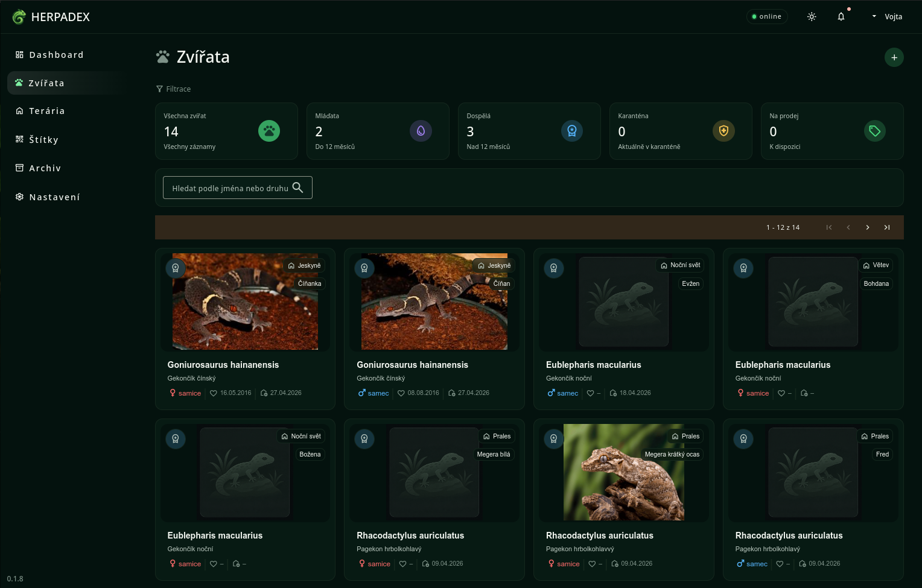The width and height of the screenshot is (922, 588).
Task: Open Terária in the sidebar
Action: (x=46, y=111)
